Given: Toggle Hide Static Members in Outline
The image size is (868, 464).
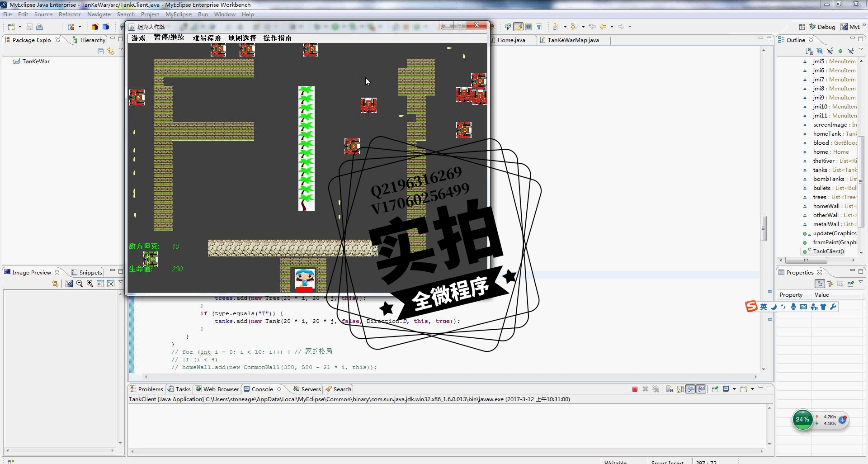Looking at the screenshot, I should pyautogui.click(x=830, y=51).
